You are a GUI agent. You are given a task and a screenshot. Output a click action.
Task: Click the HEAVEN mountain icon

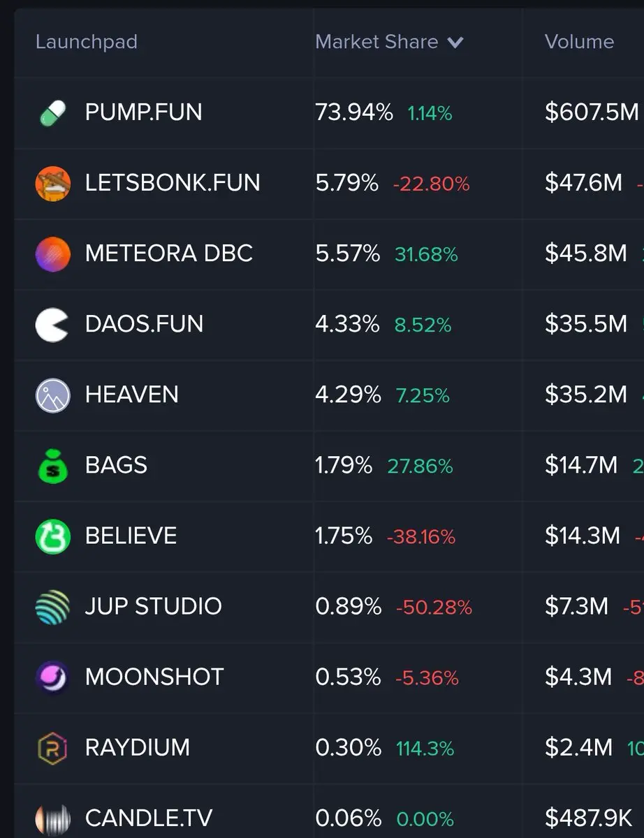pyautogui.click(x=53, y=395)
